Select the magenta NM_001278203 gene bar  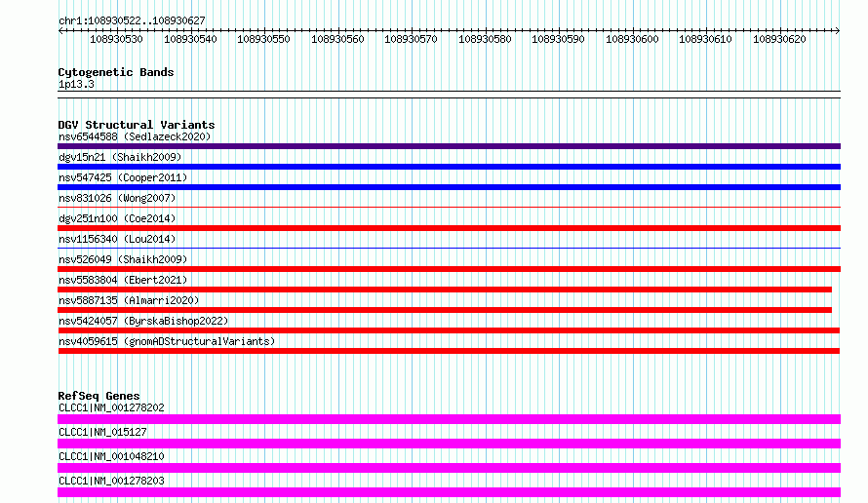(x=449, y=492)
